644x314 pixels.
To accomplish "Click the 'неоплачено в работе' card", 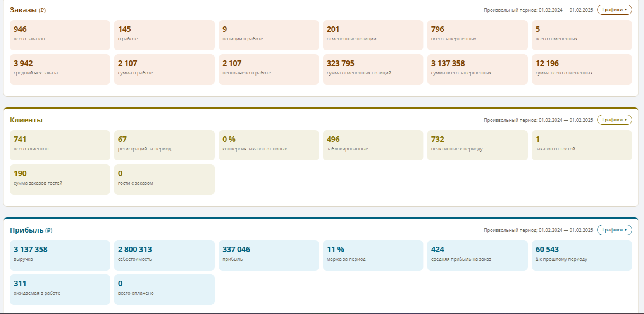I will (269, 69).
